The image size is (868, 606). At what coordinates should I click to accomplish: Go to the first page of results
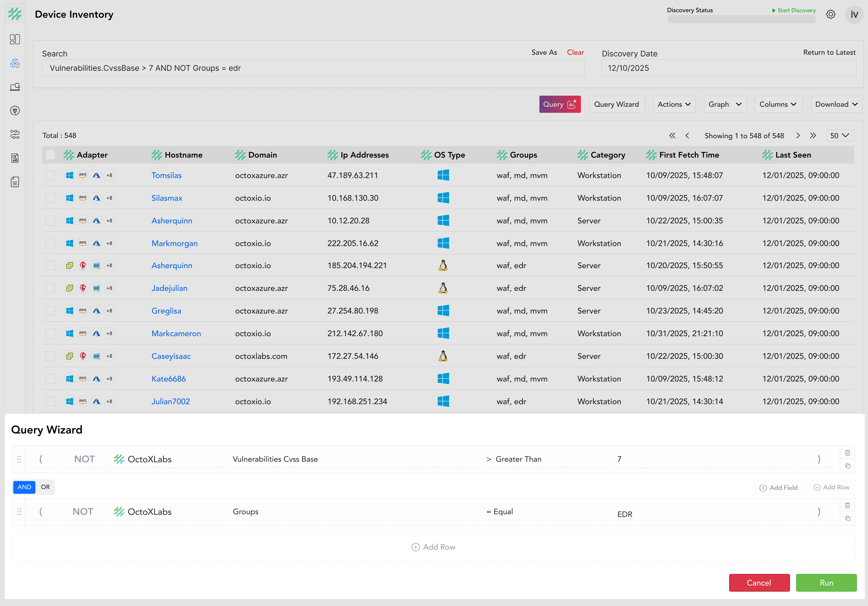(672, 136)
